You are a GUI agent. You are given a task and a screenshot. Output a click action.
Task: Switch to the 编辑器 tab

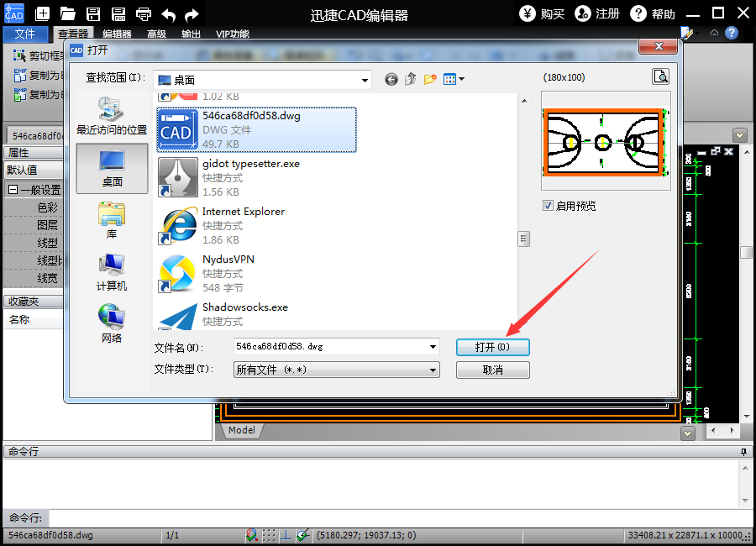pyautogui.click(x=117, y=34)
